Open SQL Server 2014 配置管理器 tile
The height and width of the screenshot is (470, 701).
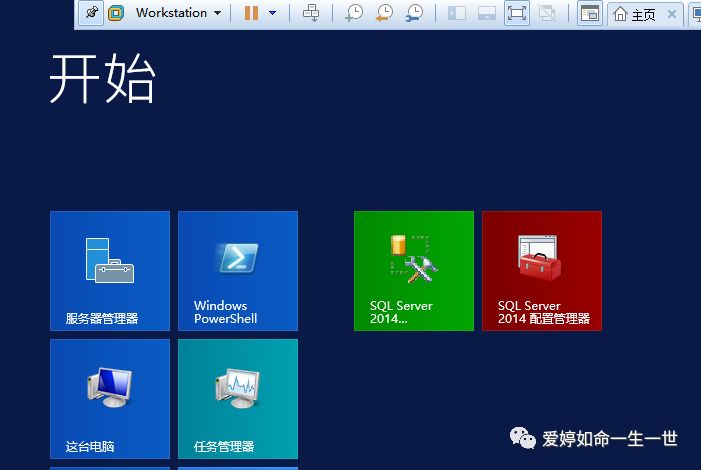pos(542,271)
